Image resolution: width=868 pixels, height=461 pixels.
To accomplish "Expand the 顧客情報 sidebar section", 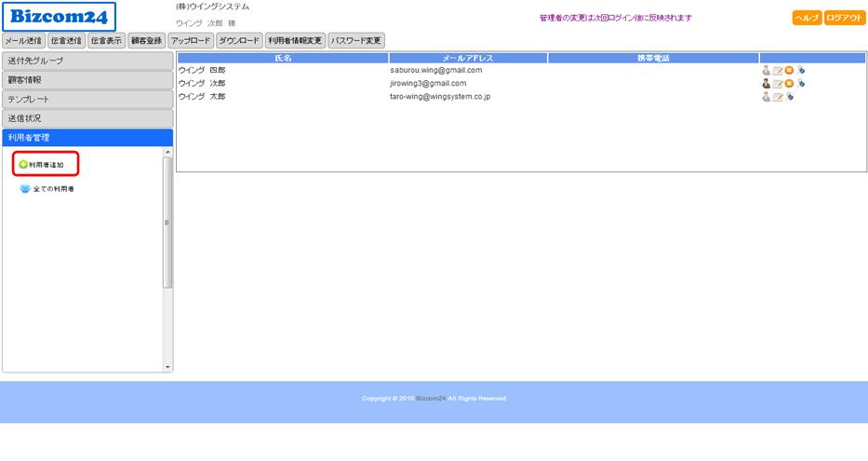I will (x=87, y=80).
